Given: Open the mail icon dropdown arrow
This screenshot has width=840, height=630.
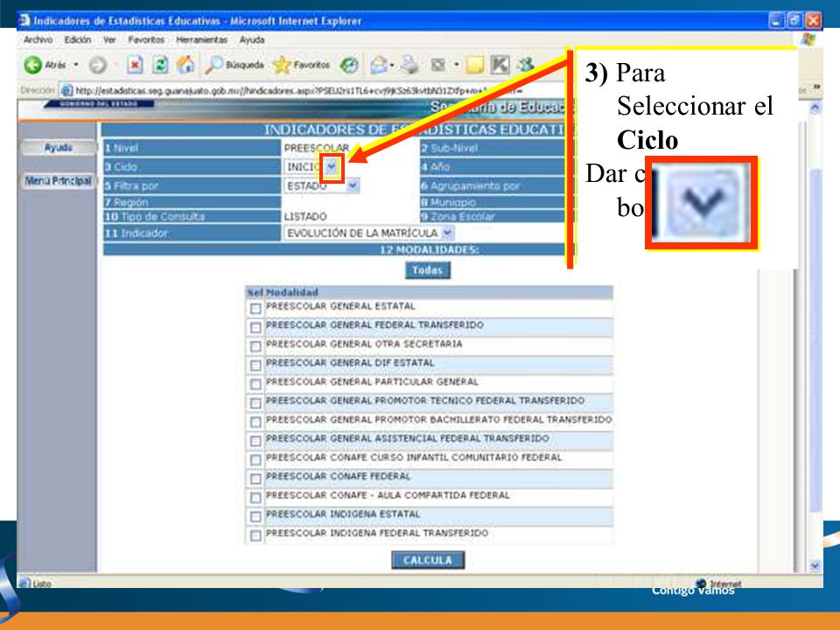Looking at the screenshot, I should pos(392,66).
